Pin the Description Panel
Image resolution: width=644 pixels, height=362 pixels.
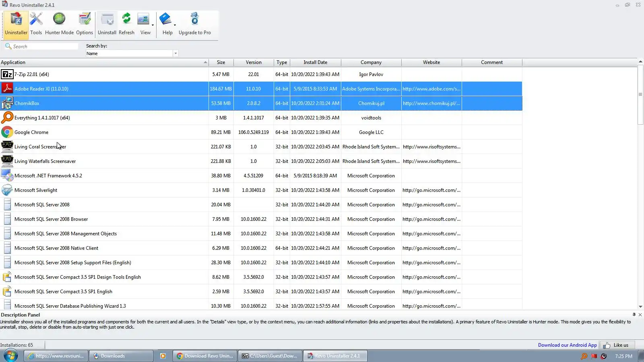[634, 315]
